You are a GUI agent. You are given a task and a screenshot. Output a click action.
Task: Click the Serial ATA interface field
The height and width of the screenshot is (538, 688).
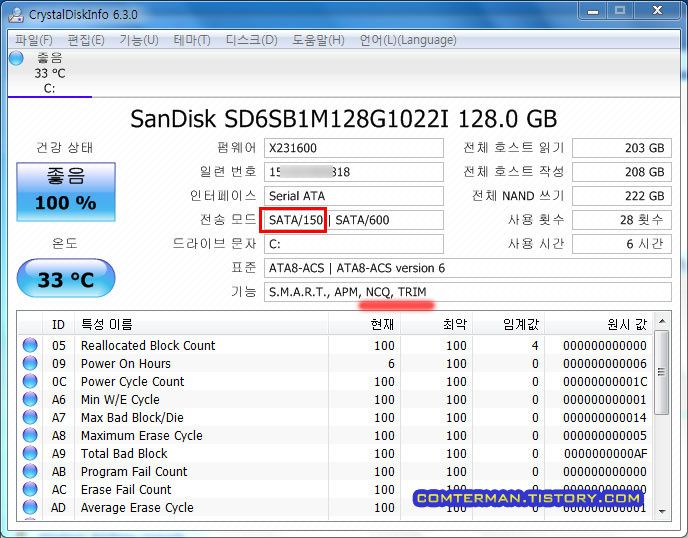tap(354, 196)
